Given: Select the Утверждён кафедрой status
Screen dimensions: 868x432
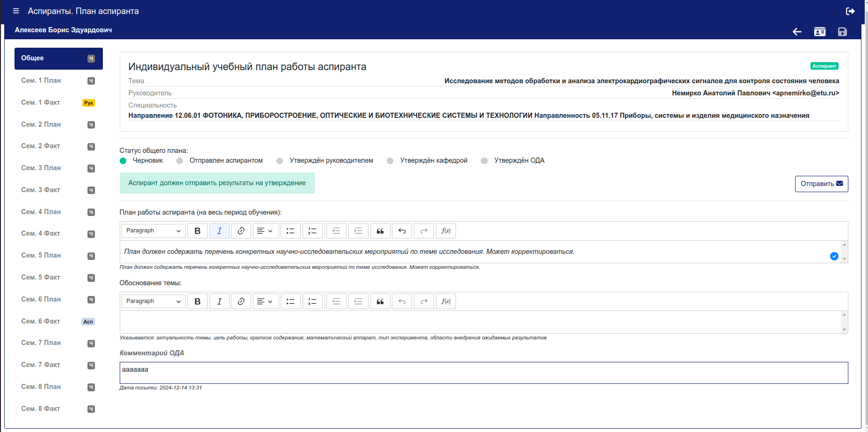Looking at the screenshot, I should 390,161.
